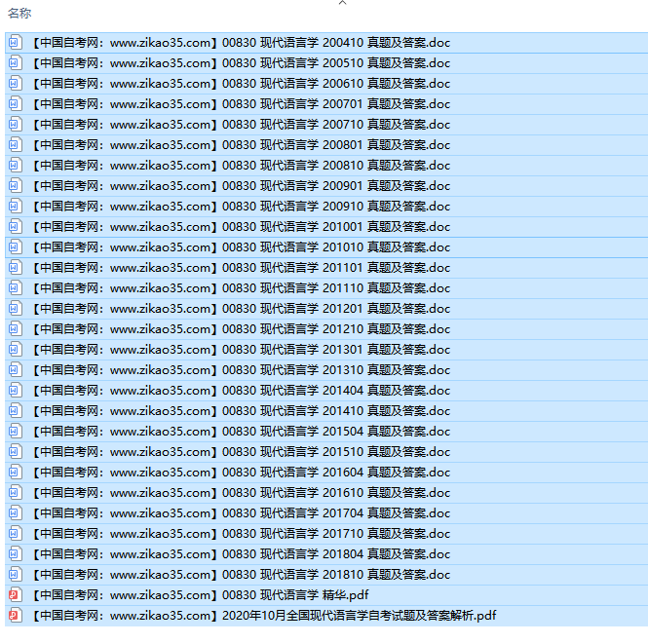Screen dimensions: 648x644
Task: Select file name 现代语言学 200801 真题及答案.doc
Action: pyautogui.click(x=355, y=145)
